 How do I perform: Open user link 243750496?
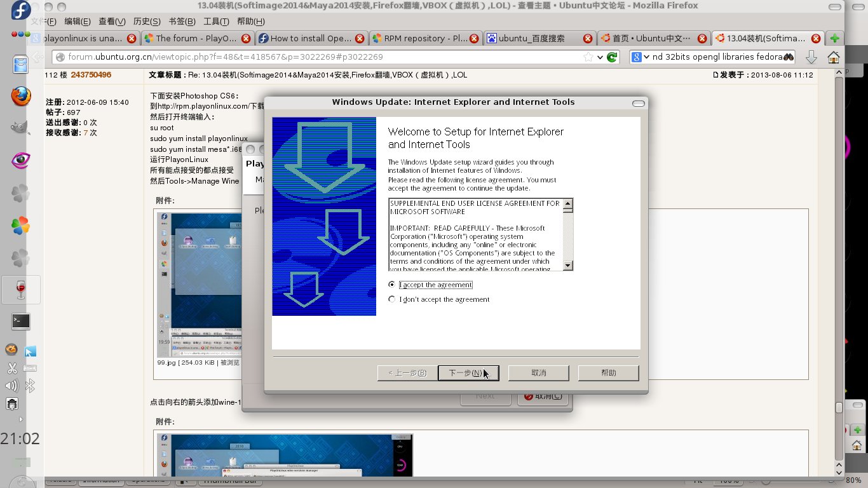tap(91, 75)
